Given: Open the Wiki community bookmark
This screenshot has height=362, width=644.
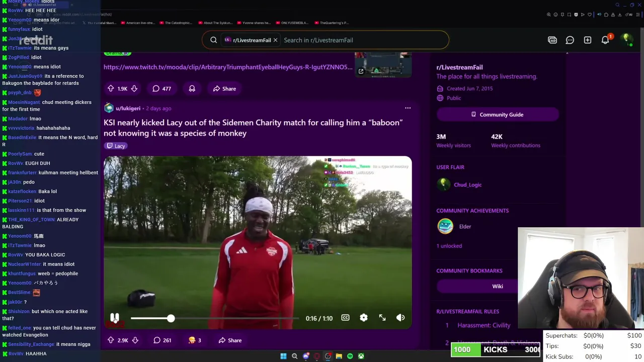Looking at the screenshot, I should (498, 286).
